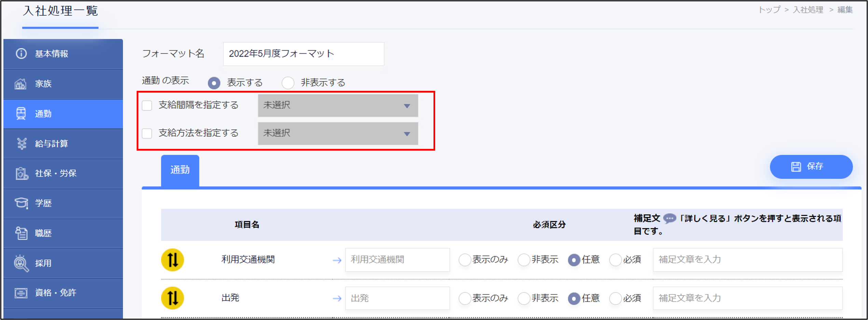Click the 社保・労保 clipboard icon in sidebar
Screen dimensions: 868x320
pos(22,173)
